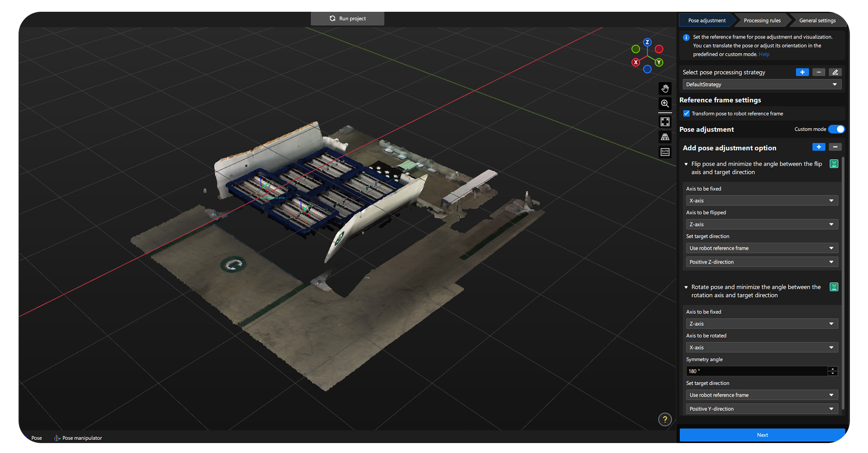
Task: Click the Fit view to scene icon
Action: pyautogui.click(x=665, y=121)
